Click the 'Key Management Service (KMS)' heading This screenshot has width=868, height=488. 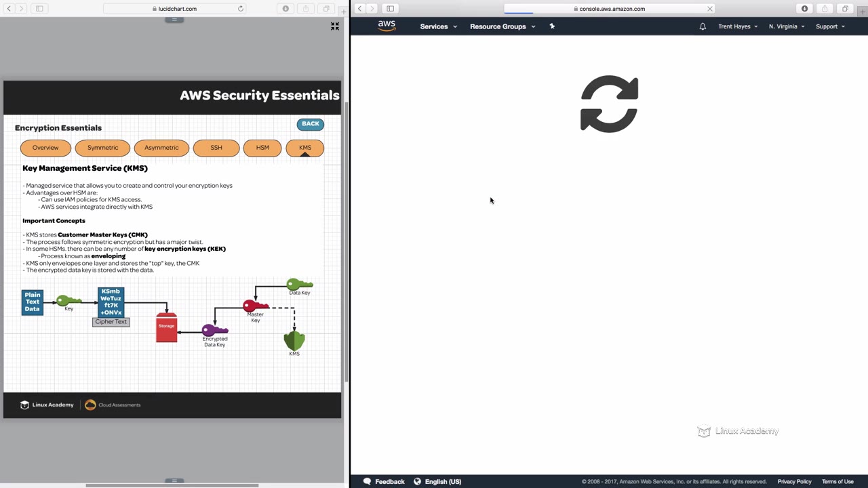point(85,168)
